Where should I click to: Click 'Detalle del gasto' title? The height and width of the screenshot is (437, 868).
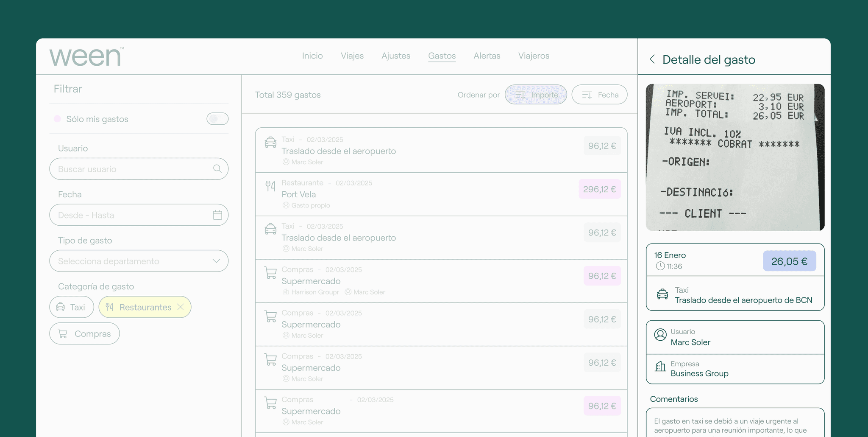709,59
